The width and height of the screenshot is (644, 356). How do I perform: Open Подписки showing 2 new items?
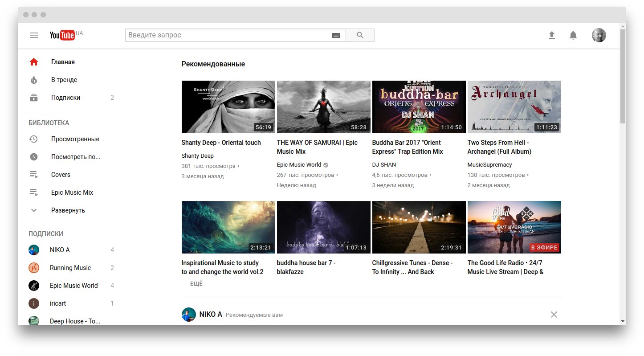point(65,97)
